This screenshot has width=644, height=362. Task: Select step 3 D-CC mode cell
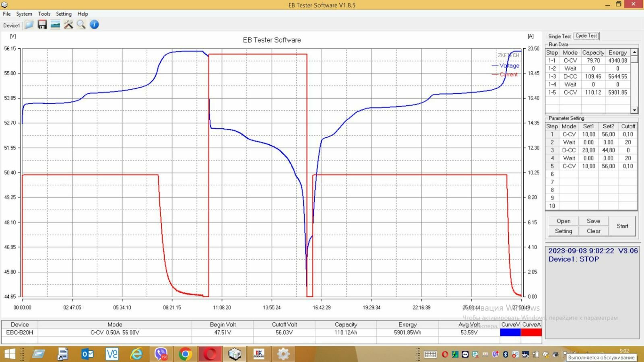pos(569,150)
